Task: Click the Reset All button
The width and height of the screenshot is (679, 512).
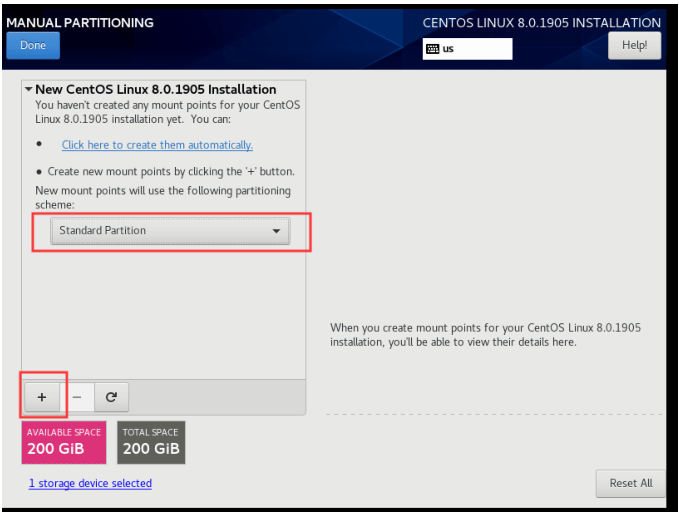Action: pyautogui.click(x=630, y=483)
